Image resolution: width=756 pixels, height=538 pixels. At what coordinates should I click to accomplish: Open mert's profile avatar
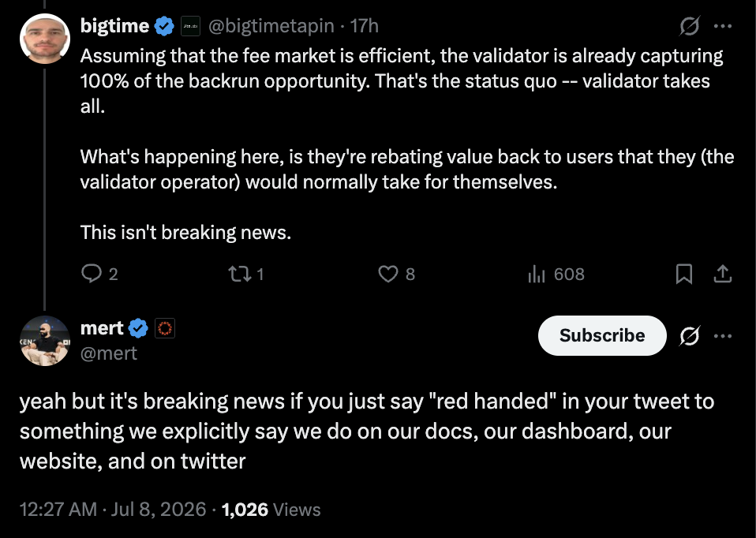(45, 341)
